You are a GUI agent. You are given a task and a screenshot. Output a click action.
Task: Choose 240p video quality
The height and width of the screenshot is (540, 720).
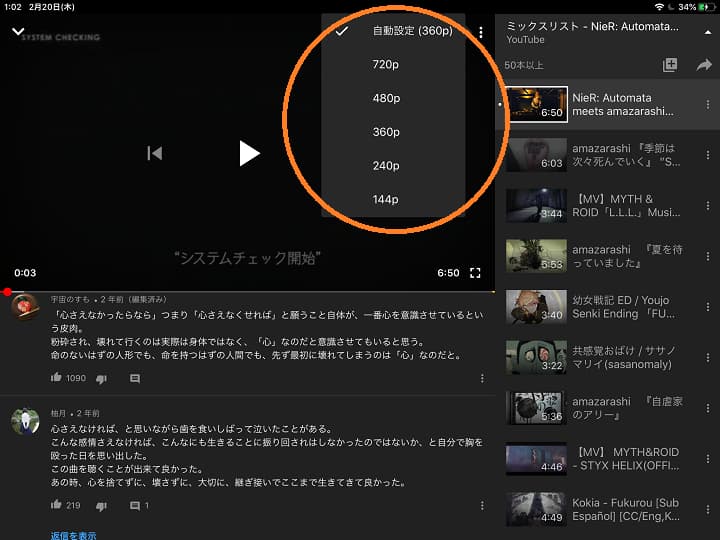[x=394, y=166]
